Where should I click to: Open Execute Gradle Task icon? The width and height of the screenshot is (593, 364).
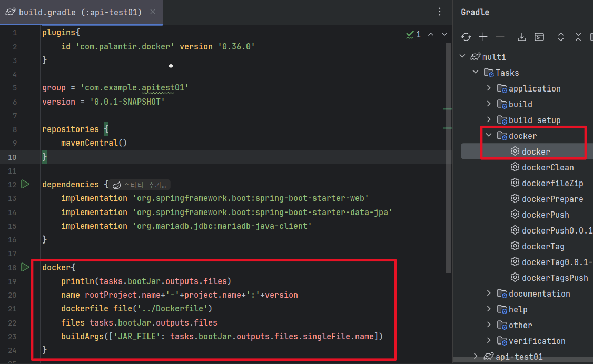point(539,37)
